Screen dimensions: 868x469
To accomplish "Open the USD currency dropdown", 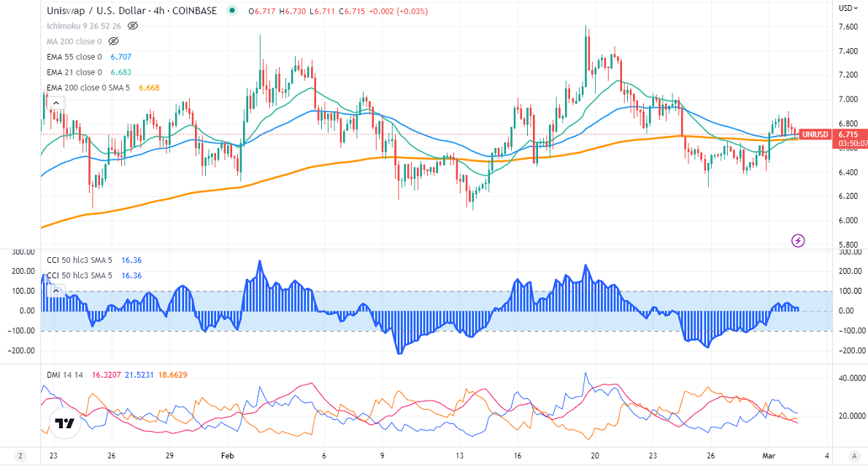I will (848, 8).
